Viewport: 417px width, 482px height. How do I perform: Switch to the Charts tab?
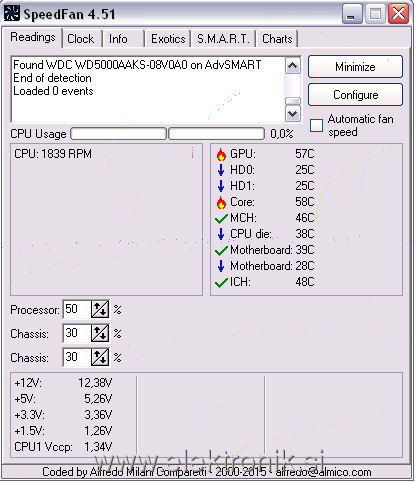point(277,39)
